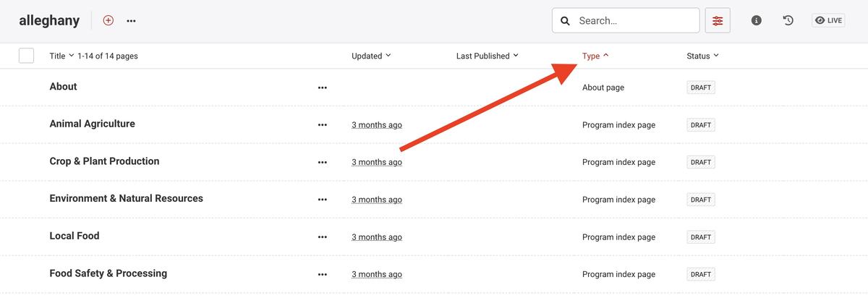Click Animal Agriculture's 'Program index page' type

pyautogui.click(x=618, y=125)
